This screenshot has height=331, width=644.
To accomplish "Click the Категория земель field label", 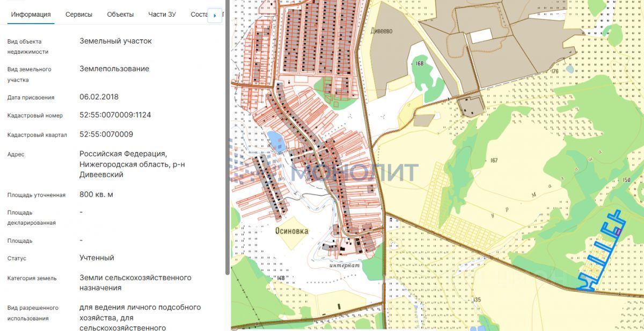I will (32, 278).
